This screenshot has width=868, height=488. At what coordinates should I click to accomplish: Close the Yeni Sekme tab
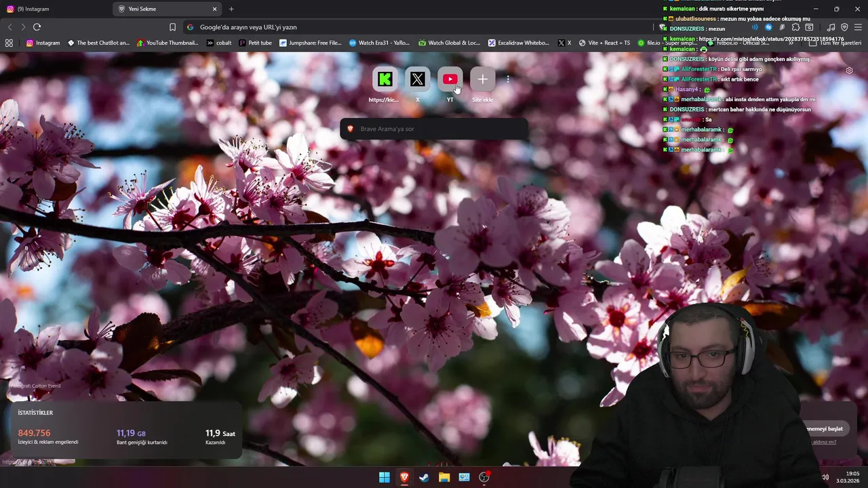(x=215, y=9)
